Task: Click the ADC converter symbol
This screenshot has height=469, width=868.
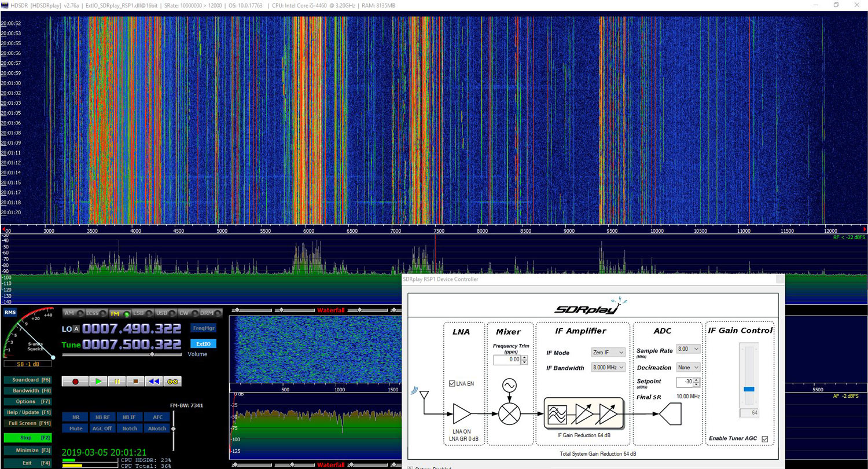Action: (670, 414)
